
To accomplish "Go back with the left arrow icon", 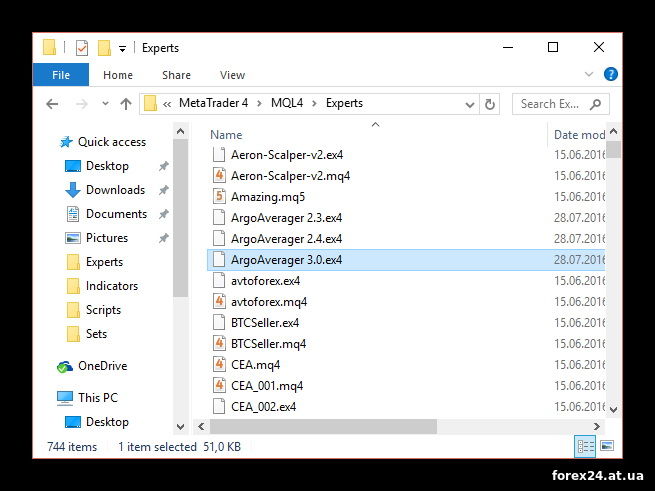I will [x=52, y=104].
